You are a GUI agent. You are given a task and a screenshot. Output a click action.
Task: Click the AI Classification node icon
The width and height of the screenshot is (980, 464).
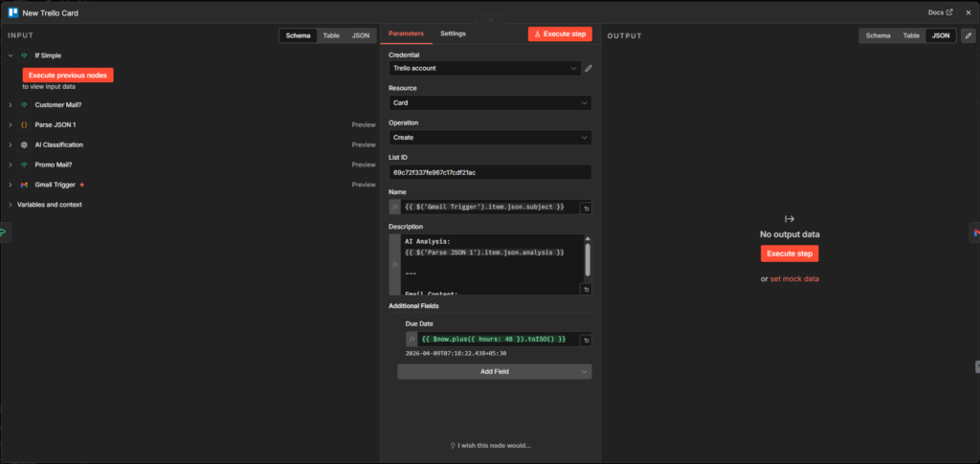click(24, 144)
